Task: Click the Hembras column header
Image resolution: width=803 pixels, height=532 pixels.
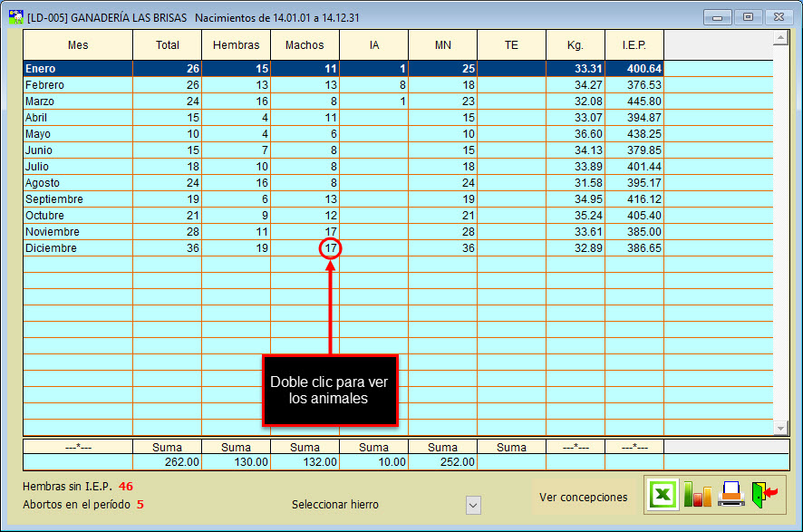Action: coord(236,45)
